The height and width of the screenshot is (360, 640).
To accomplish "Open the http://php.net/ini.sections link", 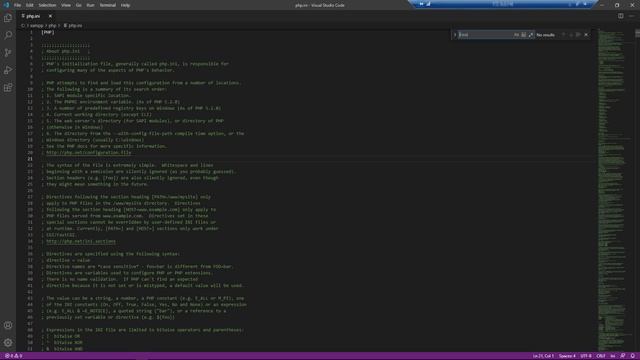I will pos(81,241).
